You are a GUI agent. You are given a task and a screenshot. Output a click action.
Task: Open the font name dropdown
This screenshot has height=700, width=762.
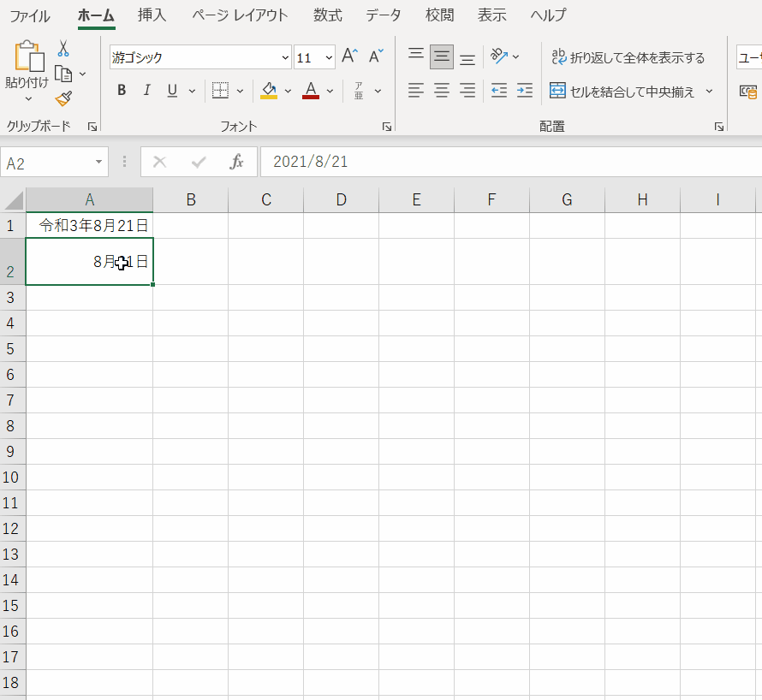pos(284,56)
